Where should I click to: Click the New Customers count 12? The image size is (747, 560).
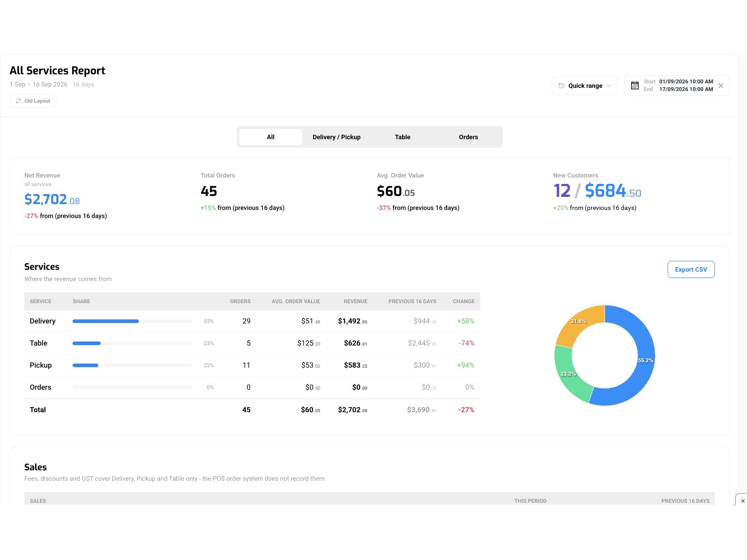pos(562,191)
